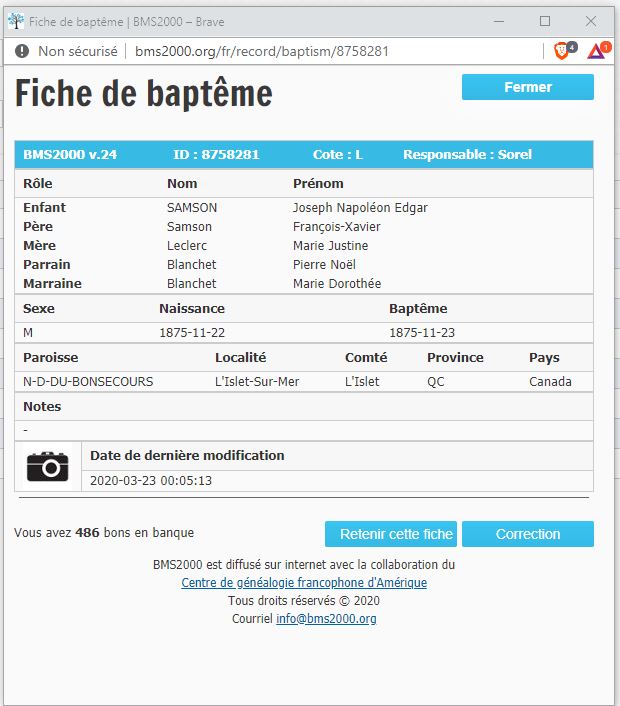
Task: Select Marie Justine text
Action: click(330, 245)
